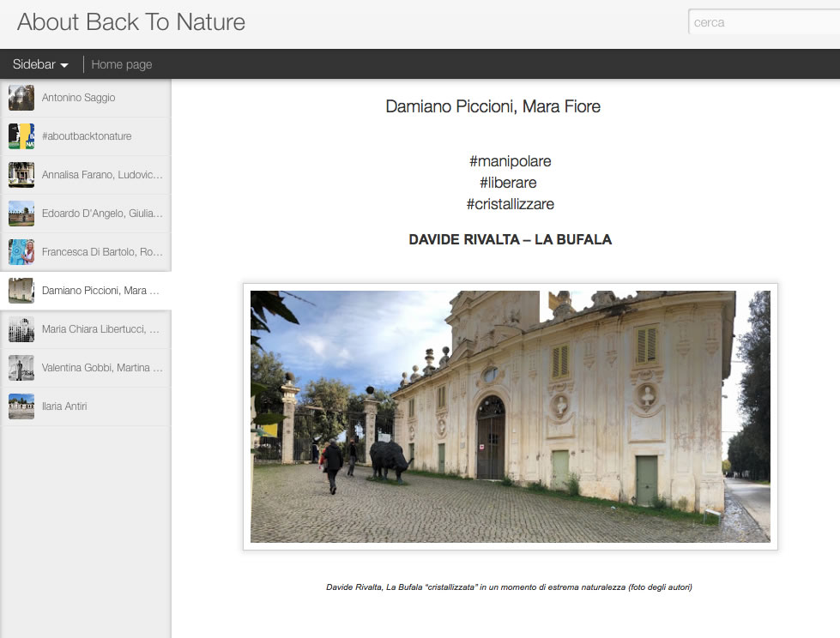Open the Edoardo D'Angelo, Giulia sidebar post
This screenshot has height=638, width=840.
click(x=101, y=214)
